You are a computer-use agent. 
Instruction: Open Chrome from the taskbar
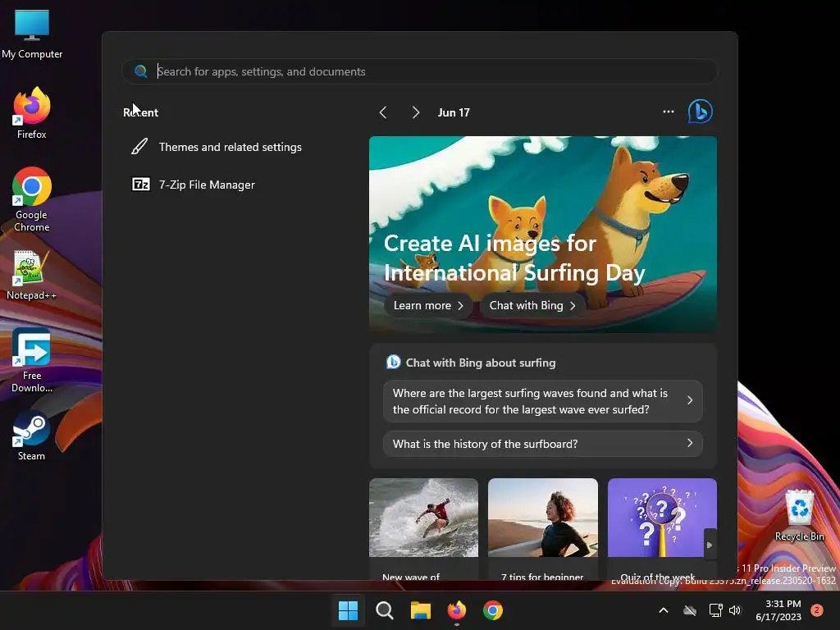point(493,610)
